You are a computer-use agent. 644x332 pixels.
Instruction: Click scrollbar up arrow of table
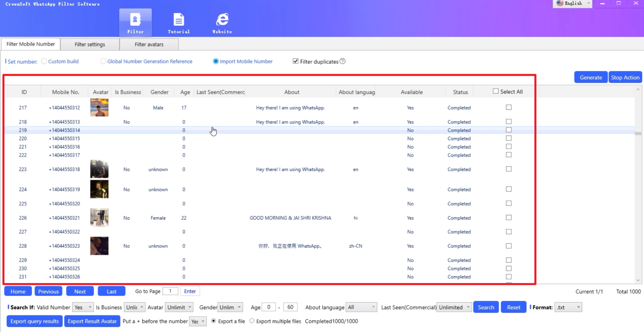tap(638, 89)
